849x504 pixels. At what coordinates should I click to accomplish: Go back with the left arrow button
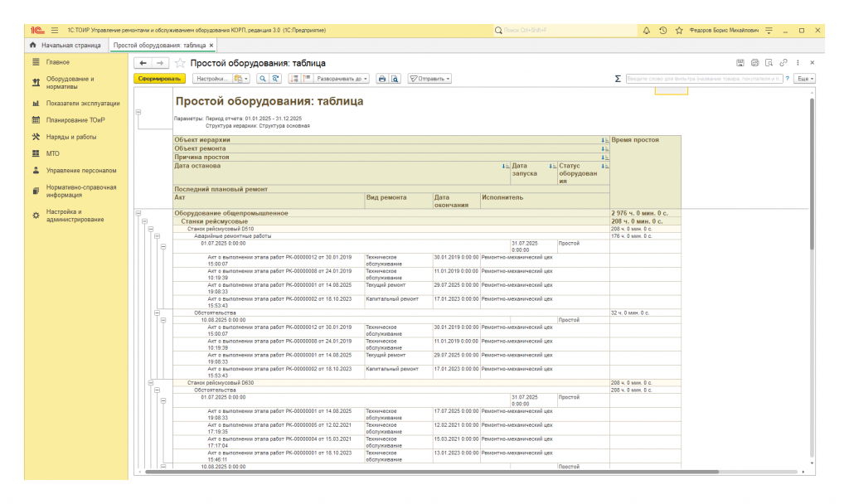(143, 63)
